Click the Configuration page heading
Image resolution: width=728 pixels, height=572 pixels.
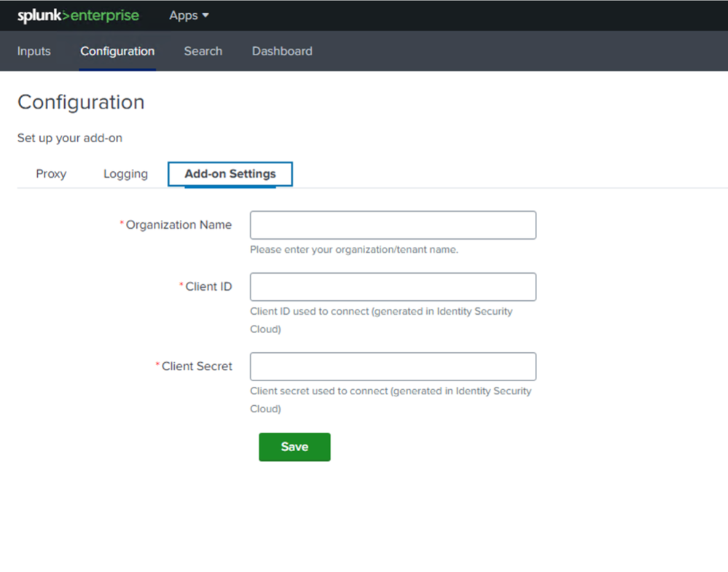(x=80, y=102)
